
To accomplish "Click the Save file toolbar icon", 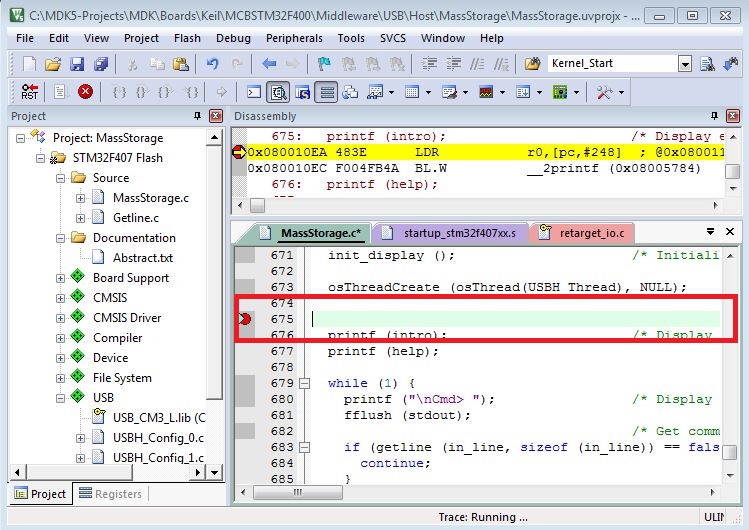I will 76,64.
